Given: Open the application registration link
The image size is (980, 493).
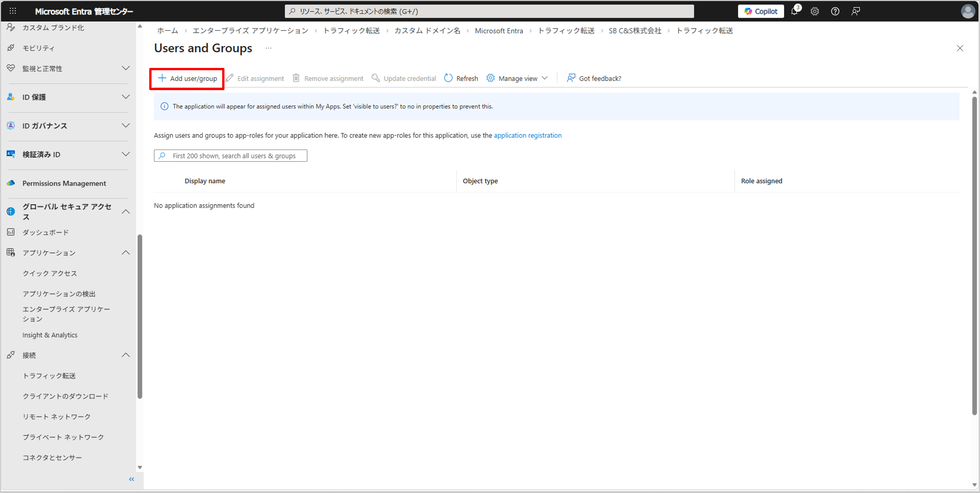Looking at the screenshot, I should pos(527,135).
